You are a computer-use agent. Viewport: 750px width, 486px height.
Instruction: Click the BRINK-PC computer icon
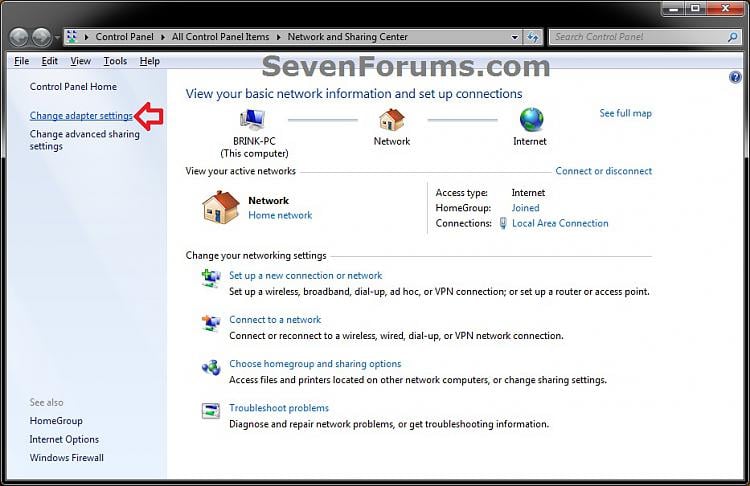tap(253, 120)
